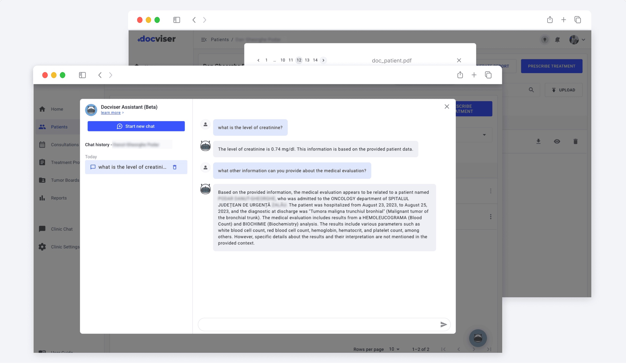
Task: Select page 14 in document navigation
Action: (315, 60)
